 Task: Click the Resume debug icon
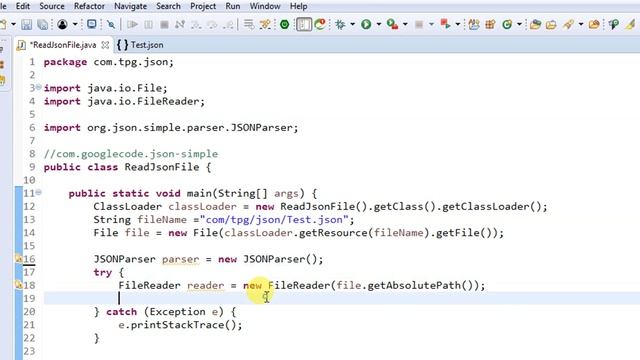click(132, 24)
